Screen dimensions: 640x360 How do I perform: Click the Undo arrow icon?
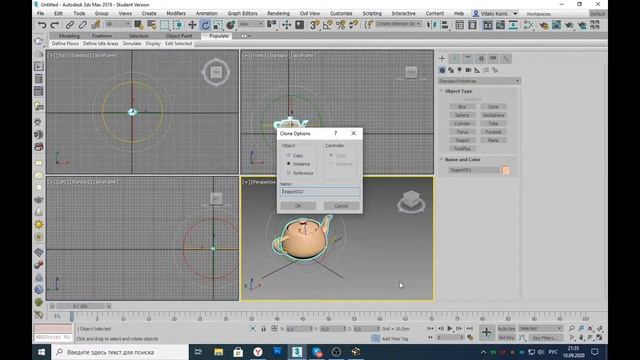42,25
